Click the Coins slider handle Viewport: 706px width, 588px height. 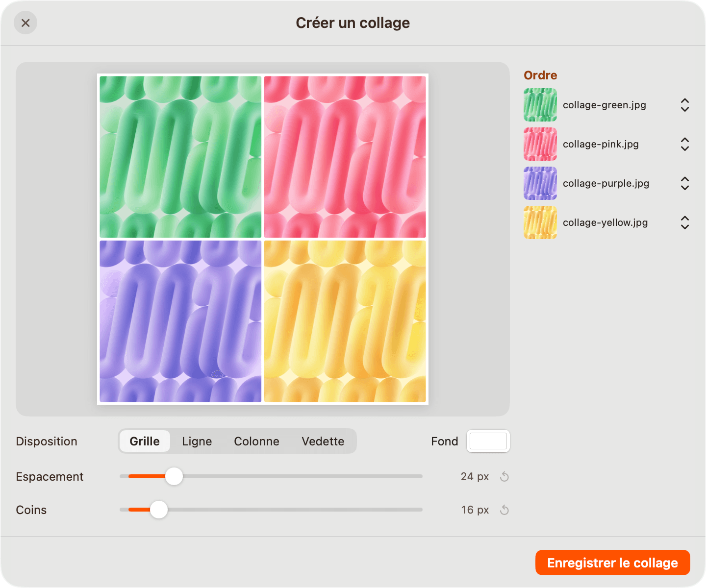(159, 510)
